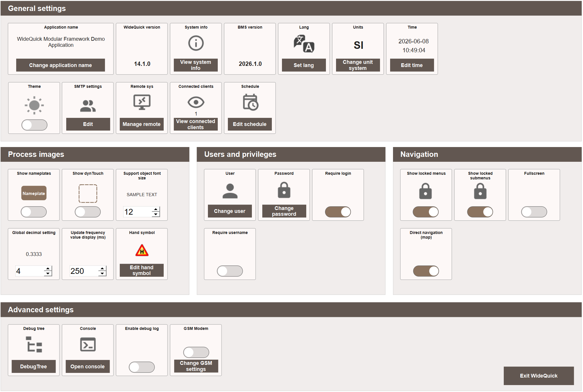The width and height of the screenshot is (583, 392).
Task: Click the Password padlock icon
Action: [284, 190]
